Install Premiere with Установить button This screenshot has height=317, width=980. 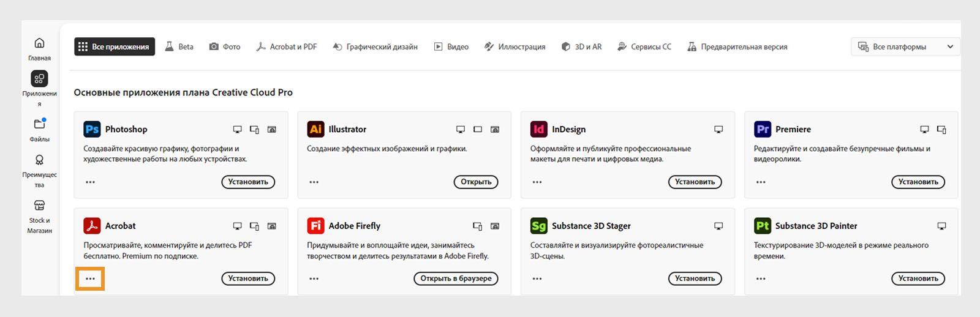pos(918,182)
